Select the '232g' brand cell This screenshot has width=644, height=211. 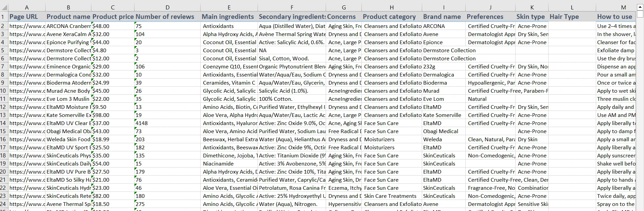click(443, 66)
